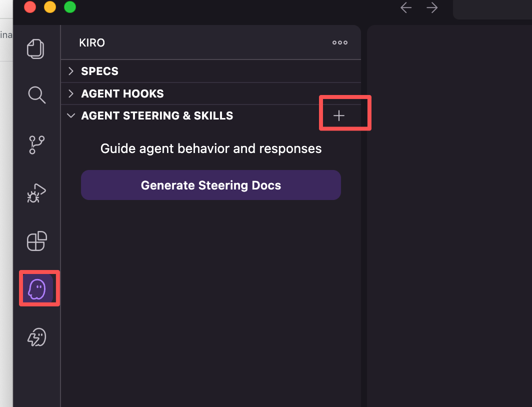Close the window with red button
The width and height of the screenshot is (532, 407).
click(x=30, y=7)
